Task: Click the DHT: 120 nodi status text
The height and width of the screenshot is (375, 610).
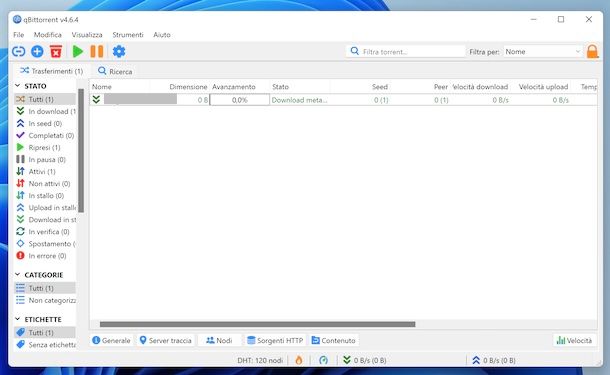Action: pos(260,361)
